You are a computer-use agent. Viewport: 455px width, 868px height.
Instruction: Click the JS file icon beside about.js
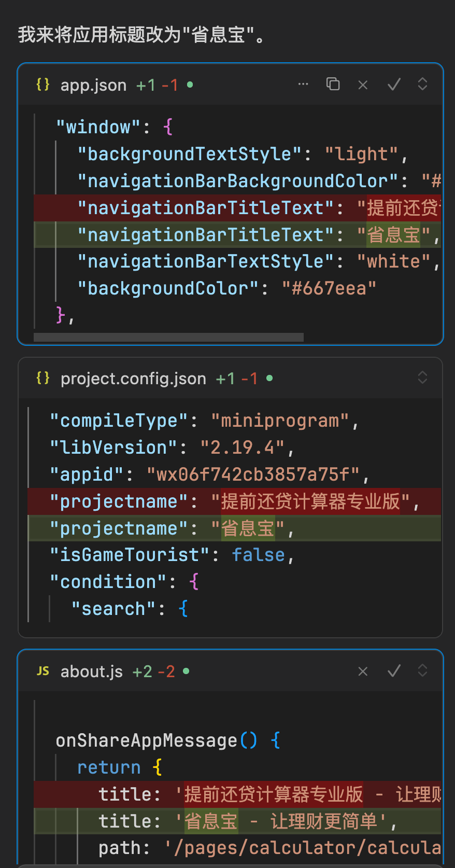tap(43, 671)
